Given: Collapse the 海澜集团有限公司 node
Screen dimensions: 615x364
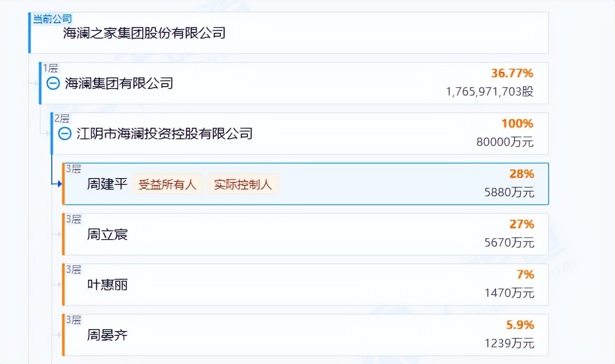Looking at the screenshot, I should click(x=53, y=83).
